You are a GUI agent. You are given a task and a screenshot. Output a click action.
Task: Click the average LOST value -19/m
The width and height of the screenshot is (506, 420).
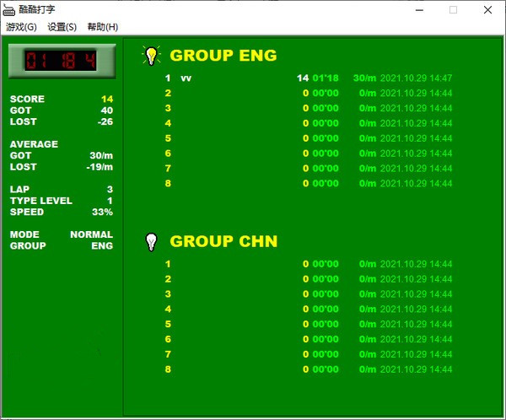[x=100, y=167]
